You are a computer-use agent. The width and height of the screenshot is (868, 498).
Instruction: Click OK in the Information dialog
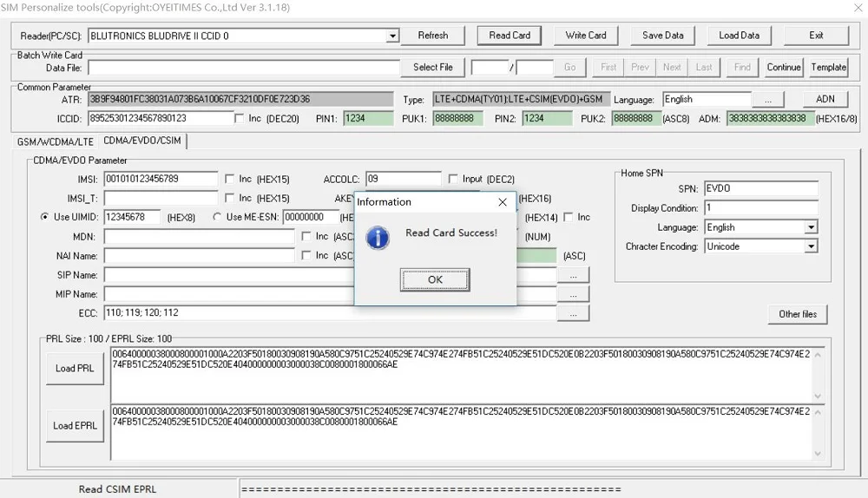pos(435,279)
